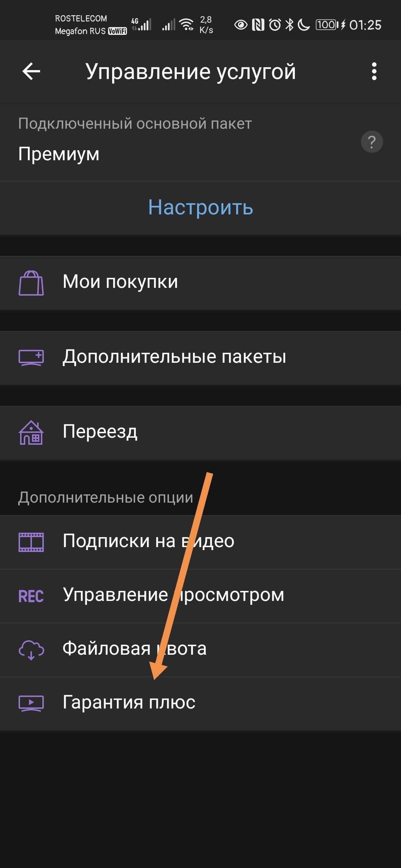The image size is (401, 868).
Task: Tap the Настроить link
Action: tap(200, 207)
